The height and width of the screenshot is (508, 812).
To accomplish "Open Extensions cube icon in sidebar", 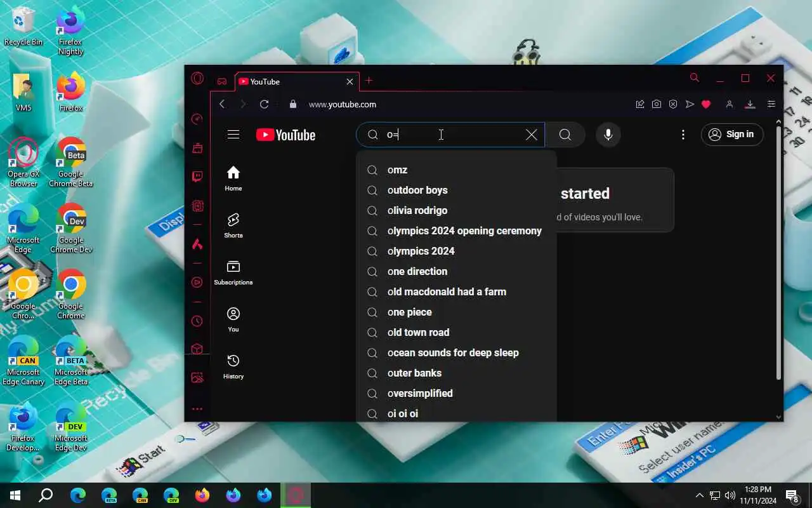I will (x=197, y=349).
